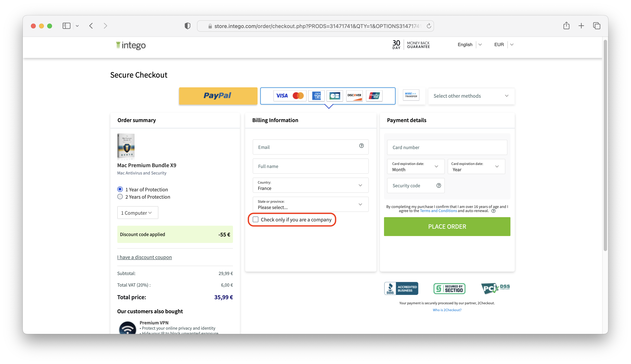Click the Total price 35,99 € value
Image resolution: width=631 pixels, height=364 pixels.
coord(223,297)
